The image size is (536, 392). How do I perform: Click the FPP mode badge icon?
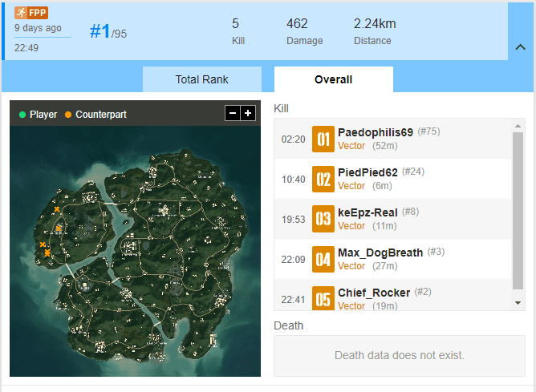tap(31, 13)
